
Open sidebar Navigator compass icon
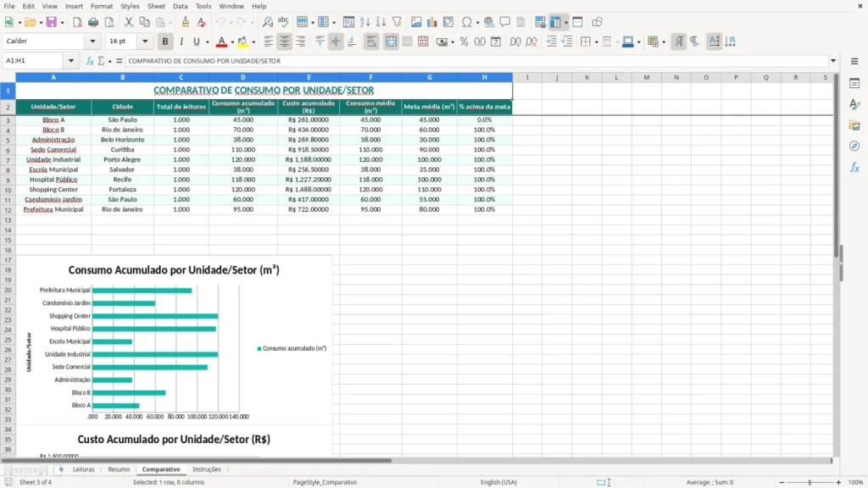tap(854, 146)
